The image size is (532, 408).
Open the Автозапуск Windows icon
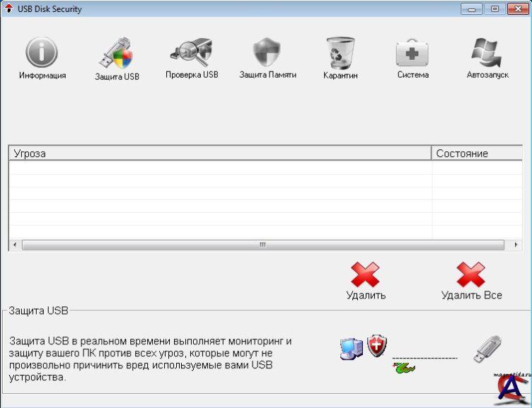(x=487, y=53)
